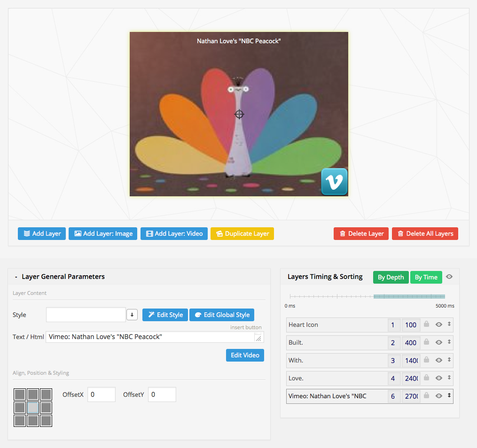Click the center-left cell in the align grid
477x448 pixels.
[x=19, y=408]
